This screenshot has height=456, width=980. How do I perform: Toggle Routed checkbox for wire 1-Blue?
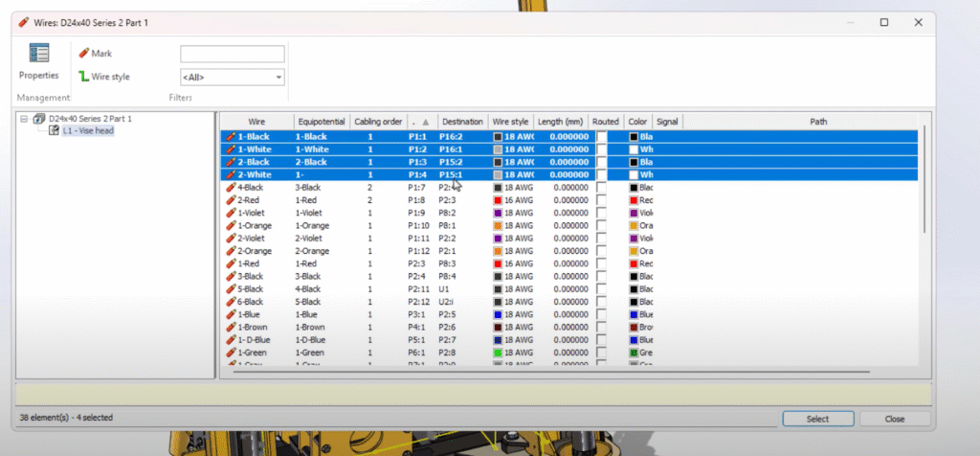[x=601, y=313]
